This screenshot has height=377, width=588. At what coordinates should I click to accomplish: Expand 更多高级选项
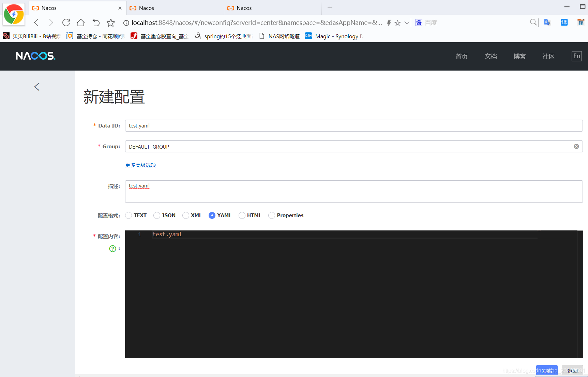point(140,165)
